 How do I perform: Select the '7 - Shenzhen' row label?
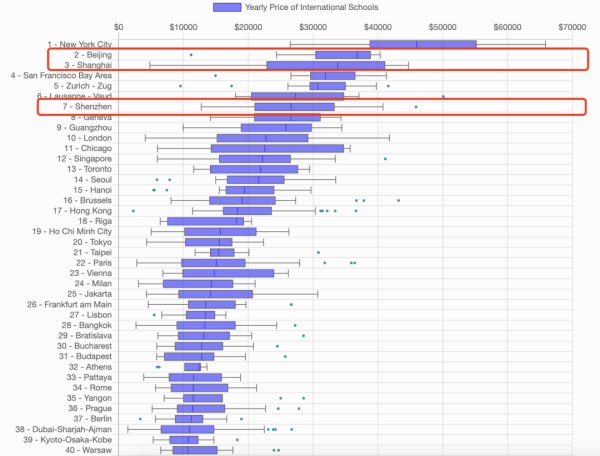[x=87, y=106]
